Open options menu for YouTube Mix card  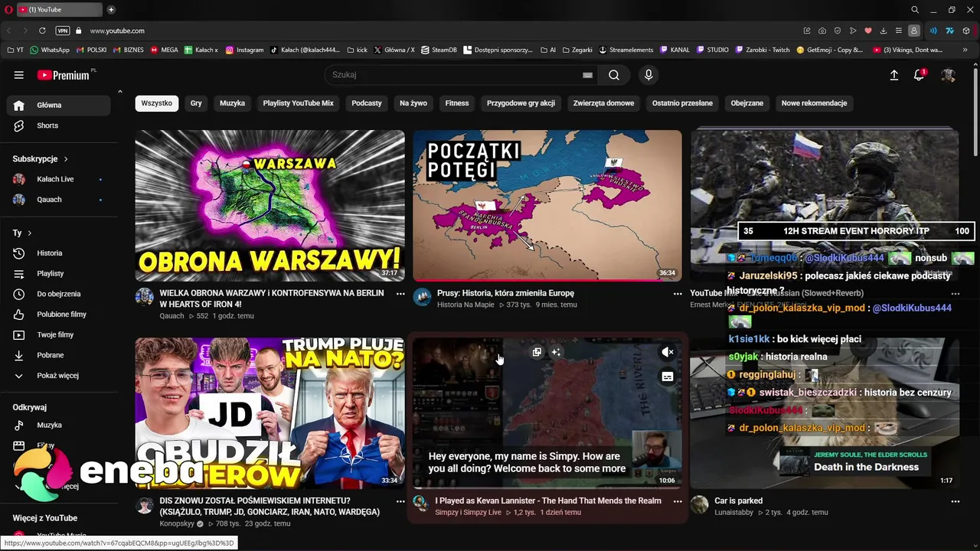[x=955, y=294]
